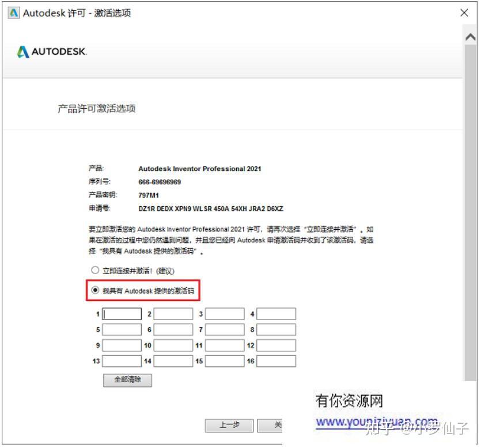Click the request code 'DZ1R DEDX XPN9...' text

coord(211,209)
